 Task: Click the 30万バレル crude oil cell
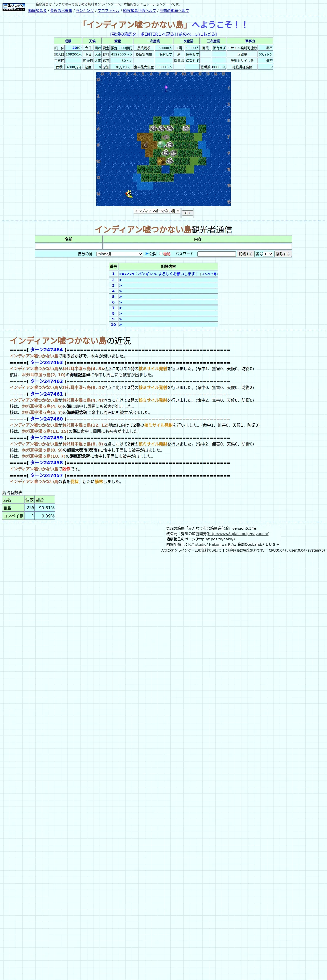tap(121, 67)
